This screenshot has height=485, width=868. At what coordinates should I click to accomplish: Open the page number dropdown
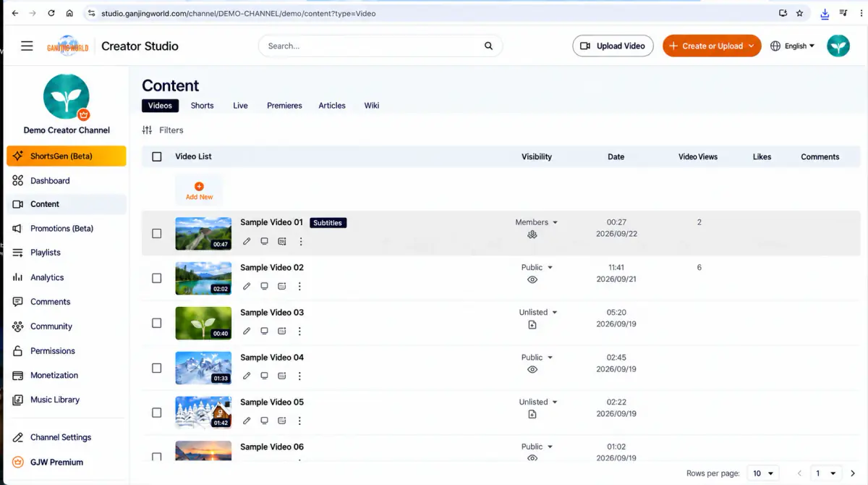tap(825, 473)
